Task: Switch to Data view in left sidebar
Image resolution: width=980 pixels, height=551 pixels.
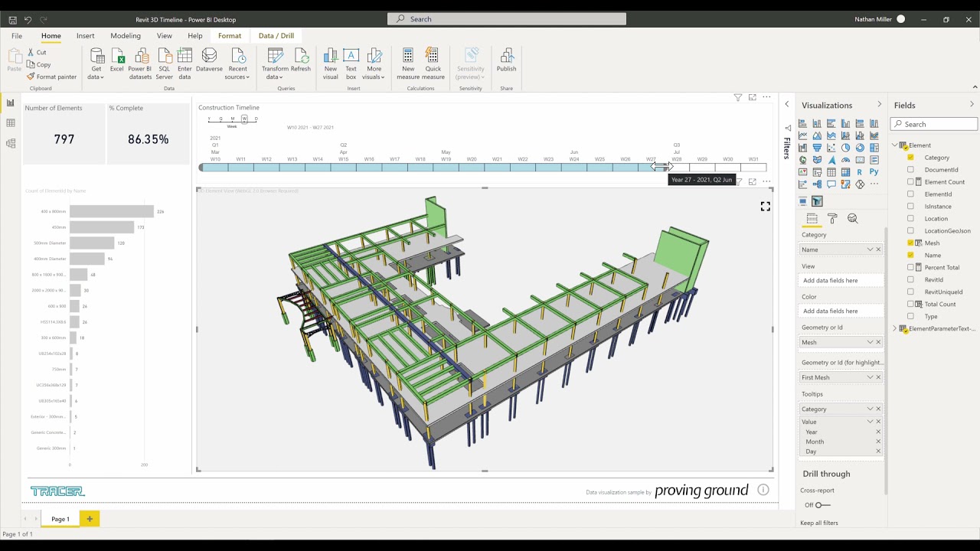Action: tap(11, 123)
